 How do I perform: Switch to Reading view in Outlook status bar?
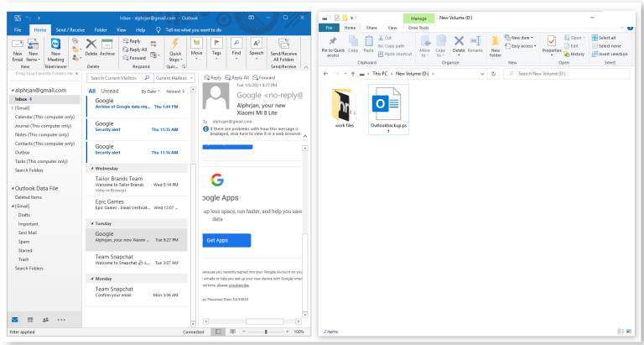(232, 332)
